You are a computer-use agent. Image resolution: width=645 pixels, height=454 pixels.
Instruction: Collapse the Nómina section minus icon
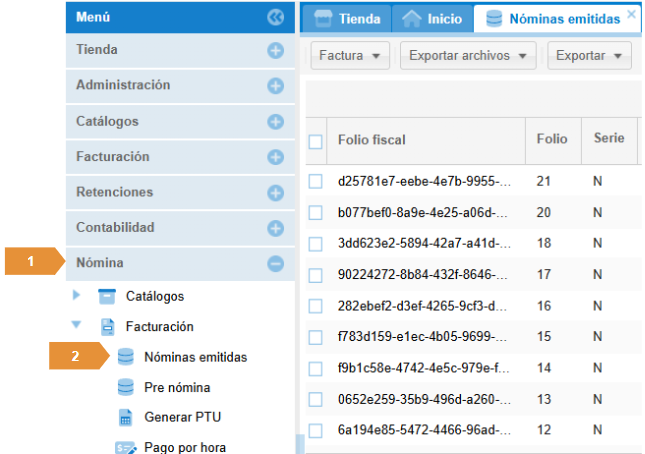point(276,264)
